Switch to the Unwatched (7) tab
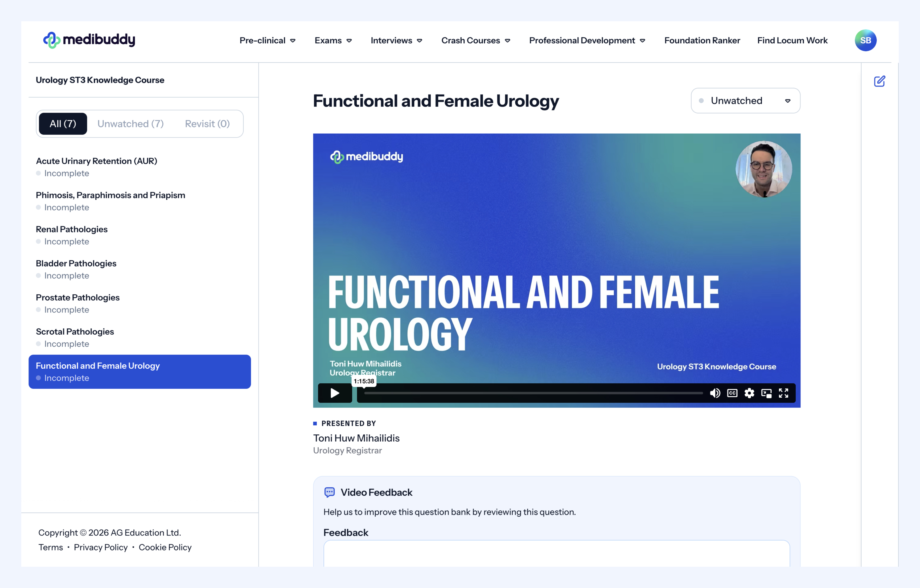920x588 pixels. [130, 124]
